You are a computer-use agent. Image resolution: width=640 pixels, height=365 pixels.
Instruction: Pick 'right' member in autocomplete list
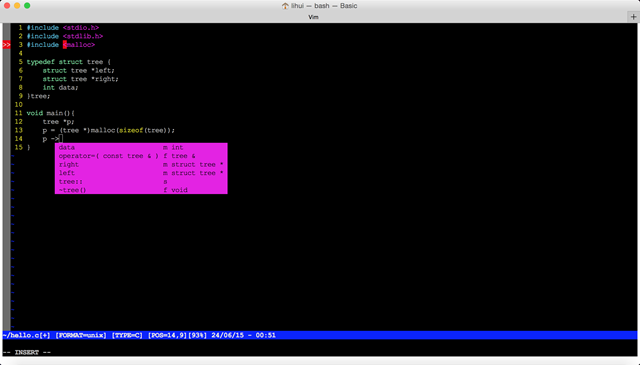pos(141,165)
